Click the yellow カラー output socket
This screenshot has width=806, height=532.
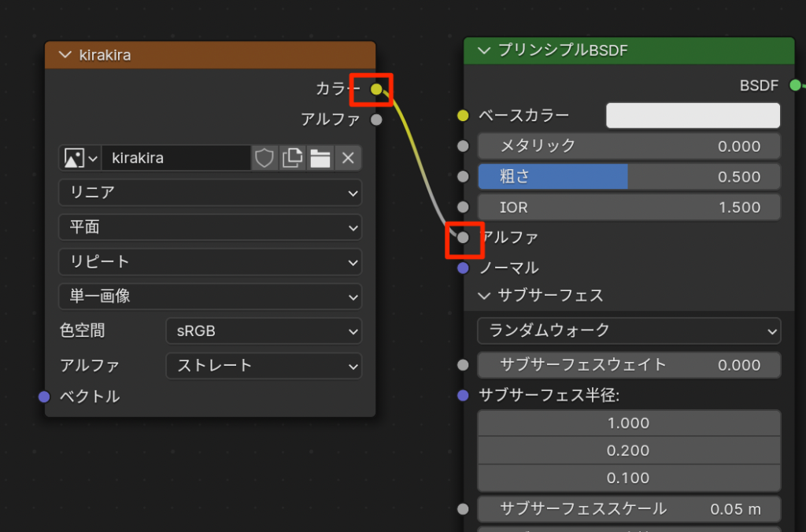376,89
